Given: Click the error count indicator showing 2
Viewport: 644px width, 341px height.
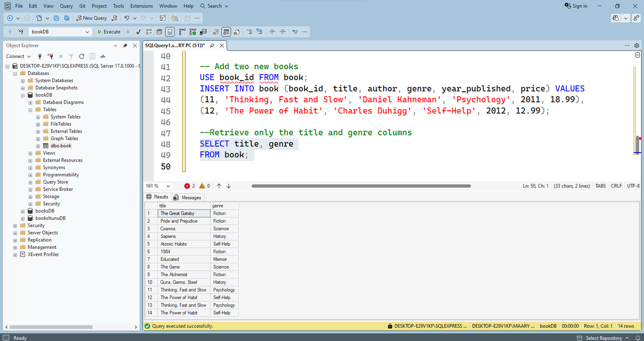Looking at the screenshot, I should click(190, 186).
